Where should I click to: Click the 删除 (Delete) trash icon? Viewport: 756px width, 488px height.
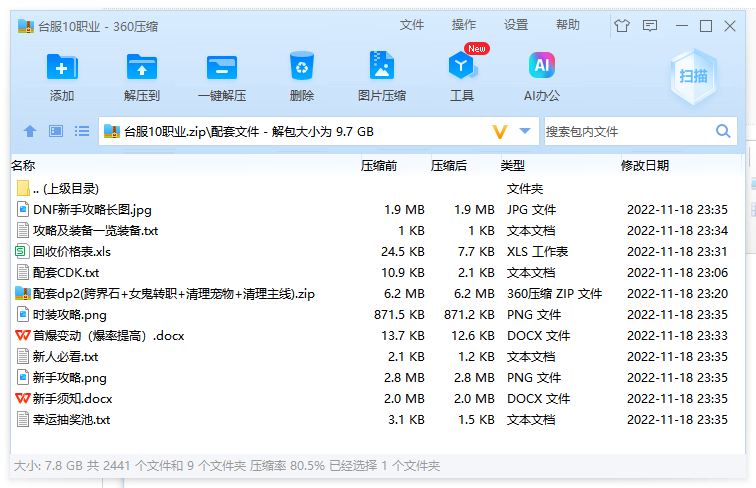tap(302, 66)
